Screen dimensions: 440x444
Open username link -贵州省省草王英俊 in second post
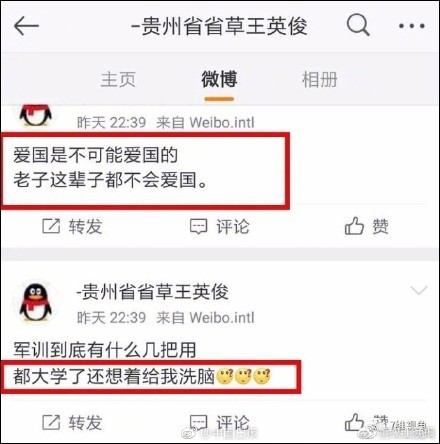[x=153, y=292]
